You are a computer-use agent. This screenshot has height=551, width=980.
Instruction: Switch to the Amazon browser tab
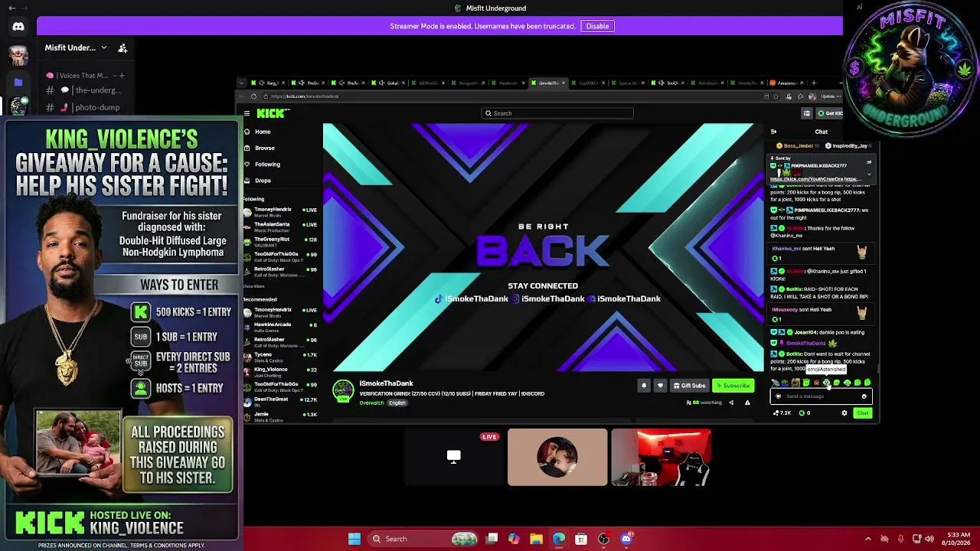[787, 83]
